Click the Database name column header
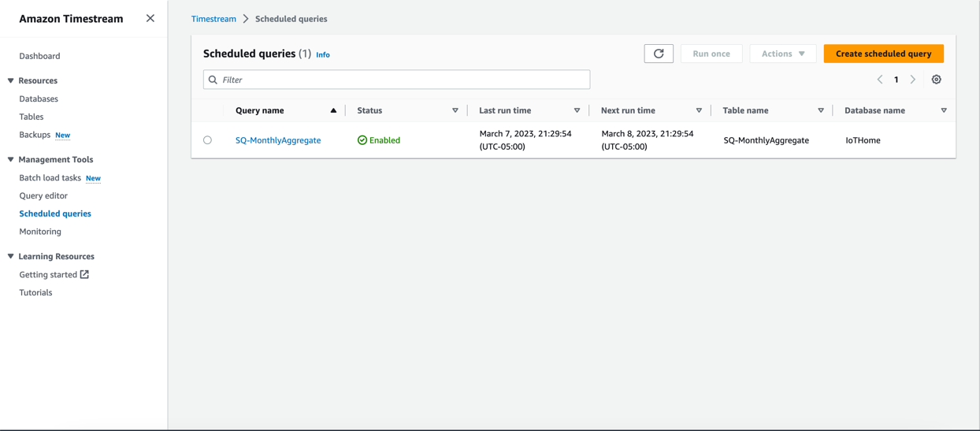The width and height of the screenshot is (980, 431). point(874,110)
